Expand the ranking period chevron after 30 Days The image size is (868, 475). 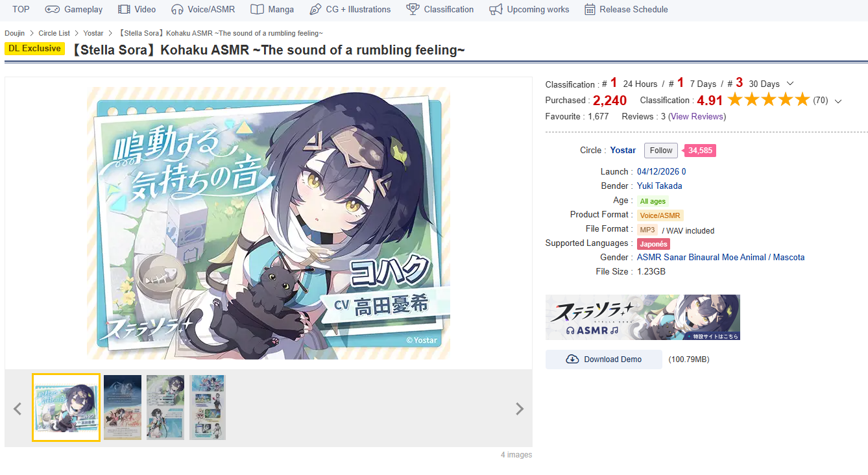pos(790,84)
